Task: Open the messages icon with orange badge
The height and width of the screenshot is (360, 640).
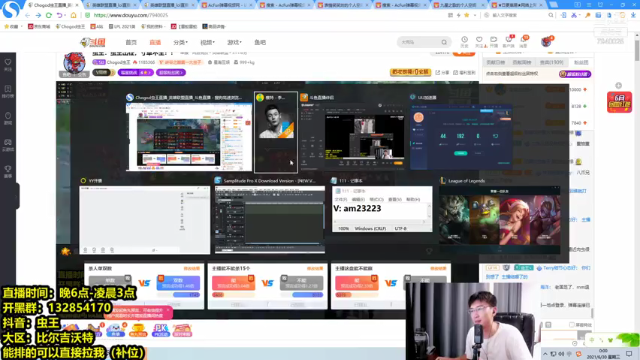Action: [524, 42]
